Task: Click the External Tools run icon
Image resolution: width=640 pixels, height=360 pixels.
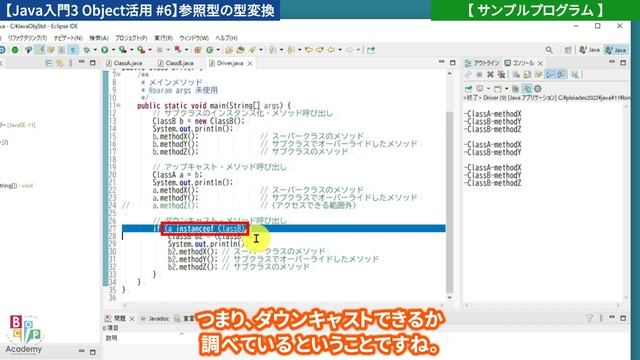Action: 141,50
